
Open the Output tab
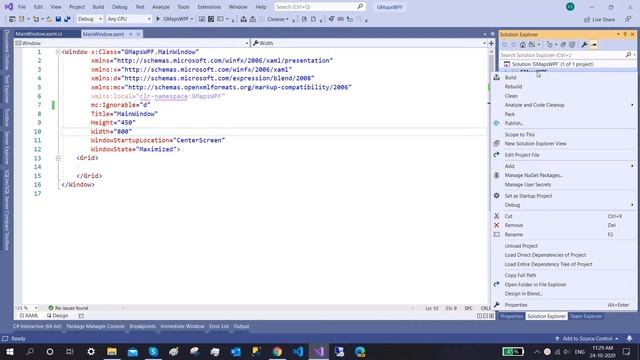click(241, 326)
